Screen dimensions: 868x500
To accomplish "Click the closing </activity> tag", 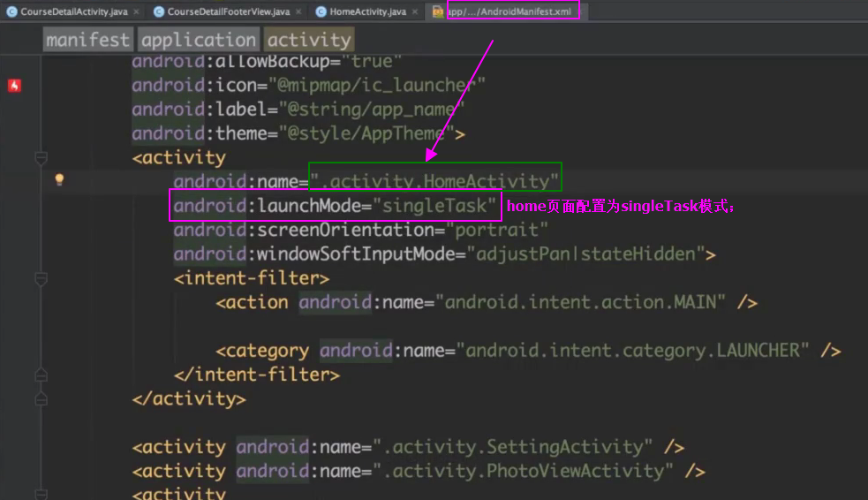I will pyautogui.click(x=189, y=399).
